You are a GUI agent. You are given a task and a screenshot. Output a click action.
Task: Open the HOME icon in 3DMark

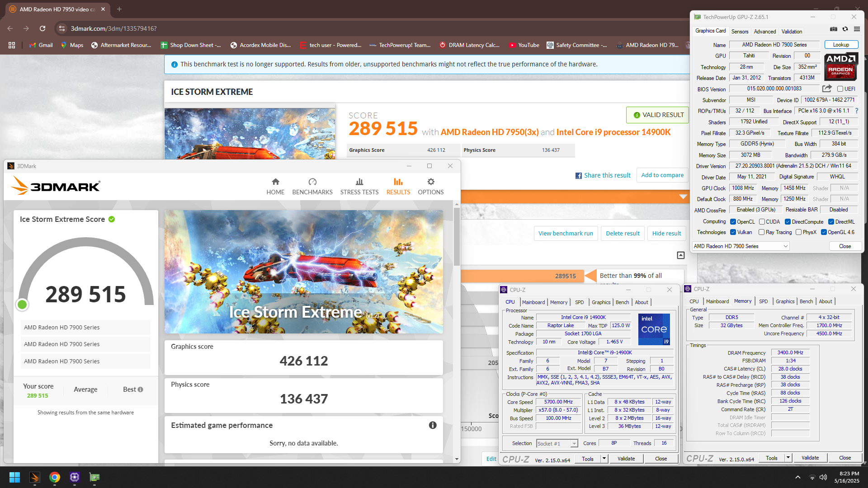[x=275, y=182]
